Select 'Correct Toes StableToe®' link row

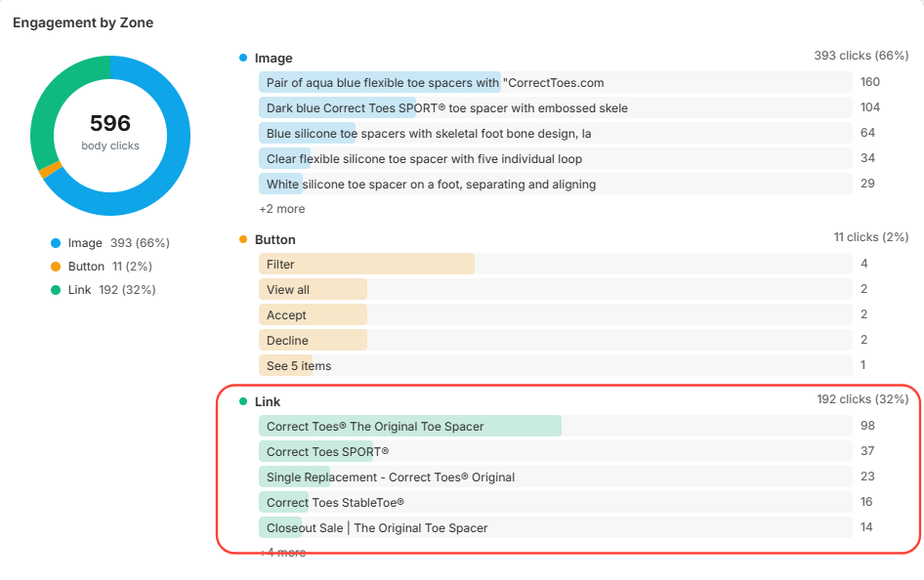tap(555, 502)
